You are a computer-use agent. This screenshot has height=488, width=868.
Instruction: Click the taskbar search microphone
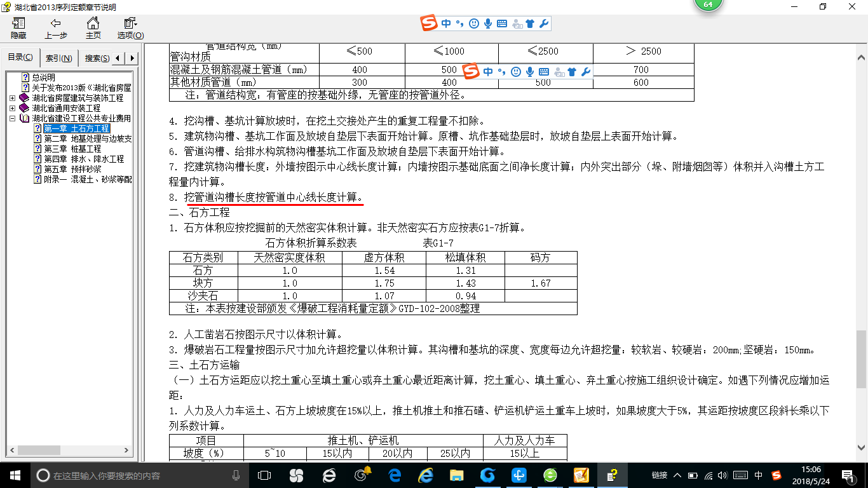click(x=236, y=475)
